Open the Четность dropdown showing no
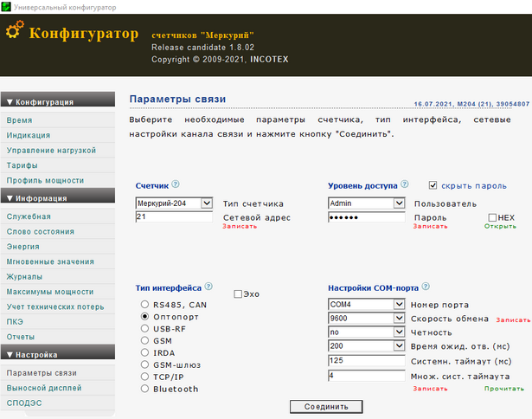The width and height of the screenshot is (532, 419). 367,332
